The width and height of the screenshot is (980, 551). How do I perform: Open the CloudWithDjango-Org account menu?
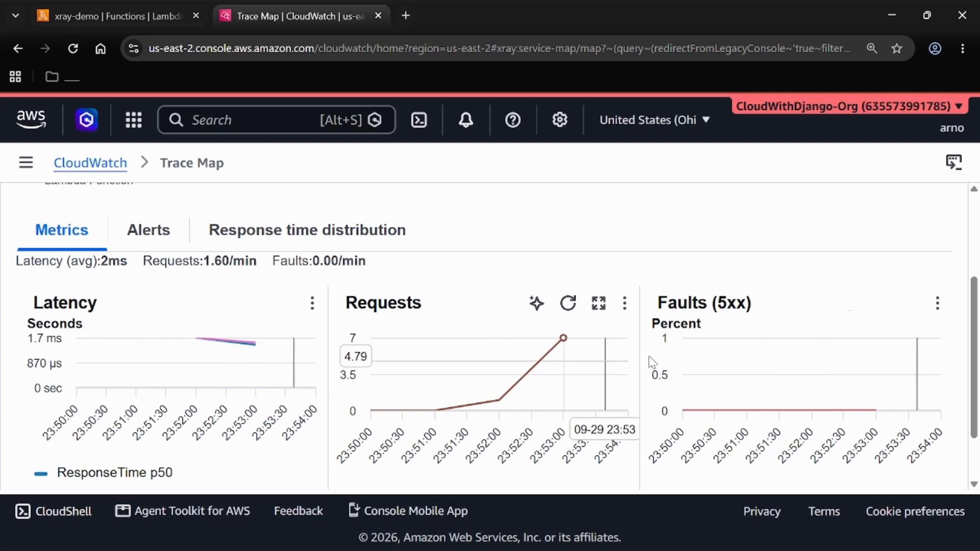pyautogui.click(x=849, y=106)
